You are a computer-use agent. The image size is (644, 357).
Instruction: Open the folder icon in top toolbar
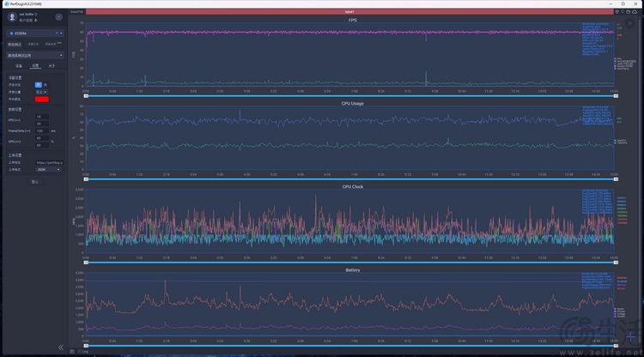628,11
